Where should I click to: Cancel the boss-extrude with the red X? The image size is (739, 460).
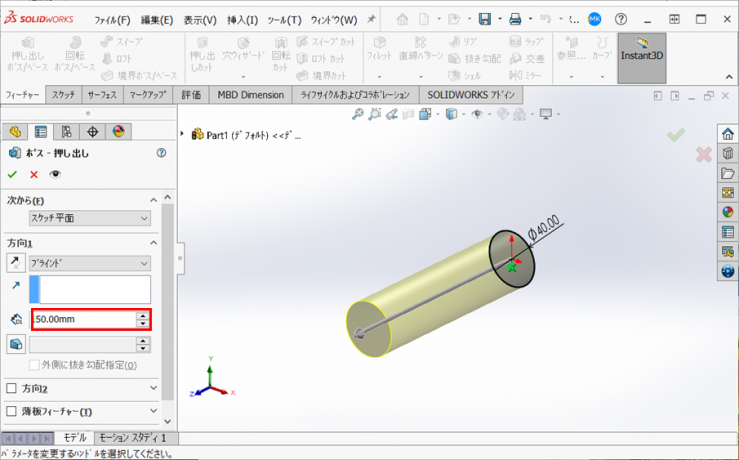34,174
